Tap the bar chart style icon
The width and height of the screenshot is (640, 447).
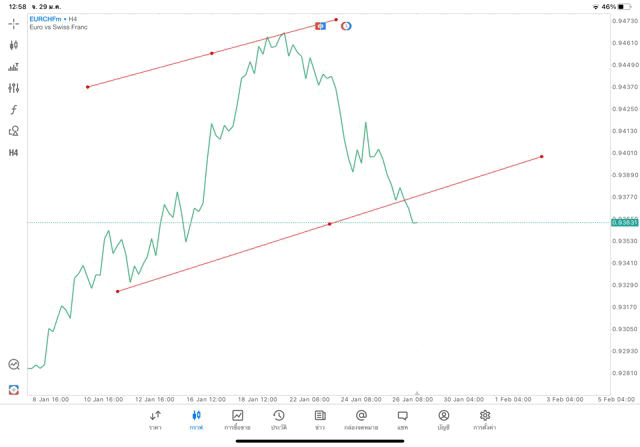click(14, 67)
